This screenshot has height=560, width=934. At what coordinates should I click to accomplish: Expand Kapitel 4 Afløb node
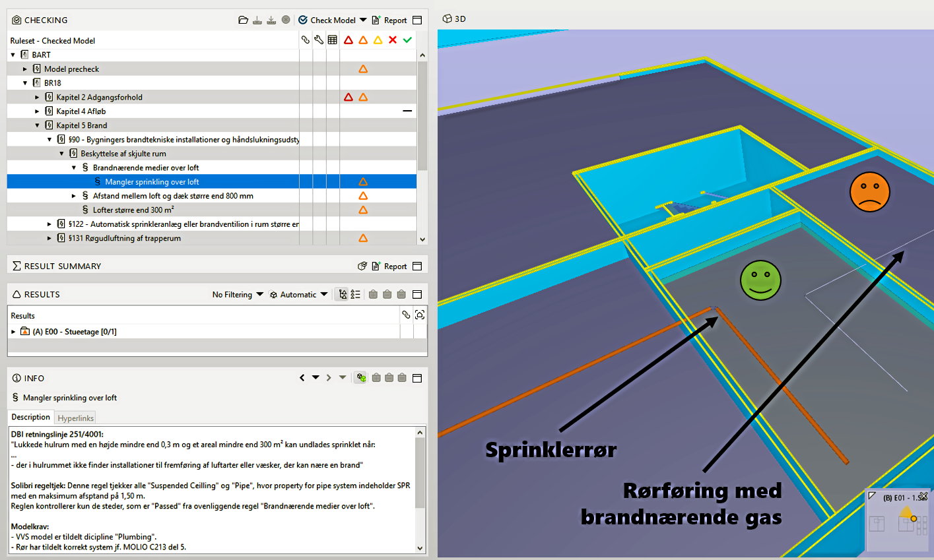[x=37, y=111]
